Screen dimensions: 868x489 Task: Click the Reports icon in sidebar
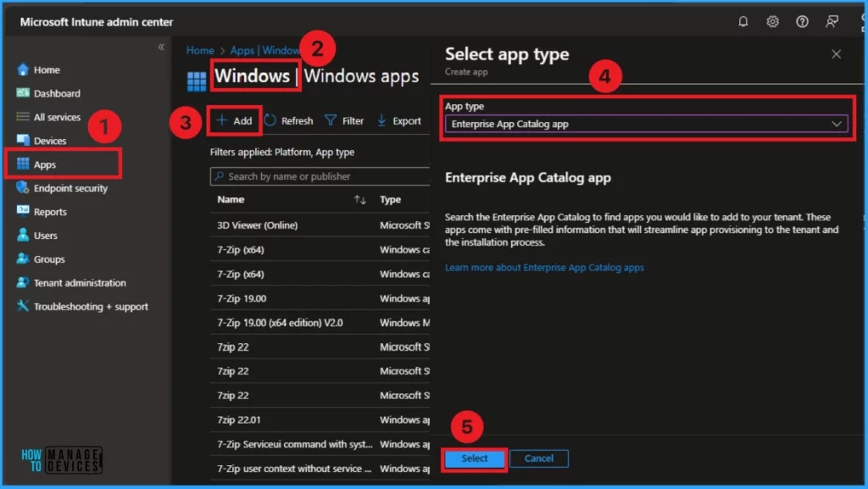click(x=23, y=211)
